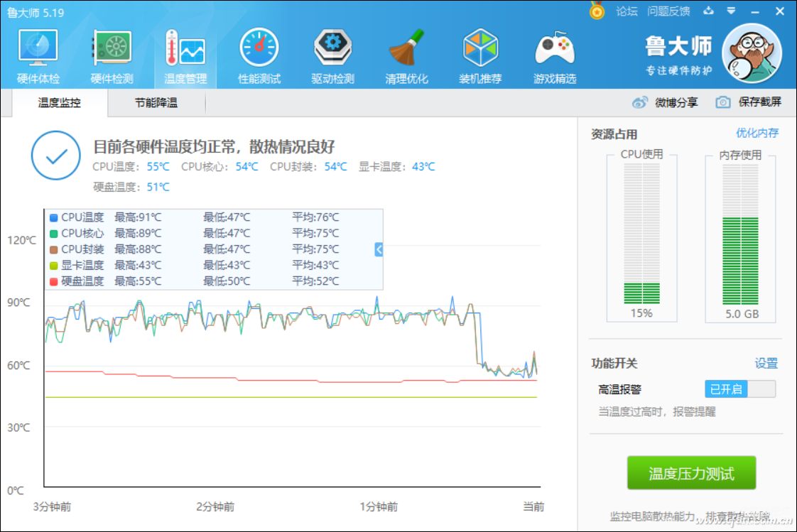The width and height of the screenshot is (797, 532).
Task: Click 最低:50℃ value for 硬盘温度
Action: (227, 281)
